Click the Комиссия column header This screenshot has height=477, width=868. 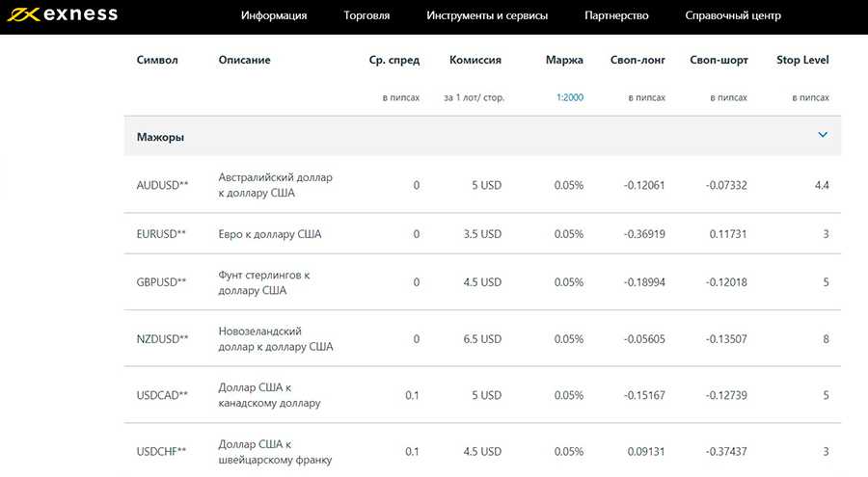tap(475, 60)
